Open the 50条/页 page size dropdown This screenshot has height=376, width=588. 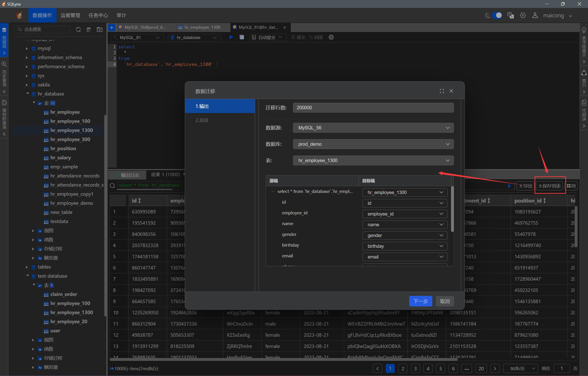520,369
